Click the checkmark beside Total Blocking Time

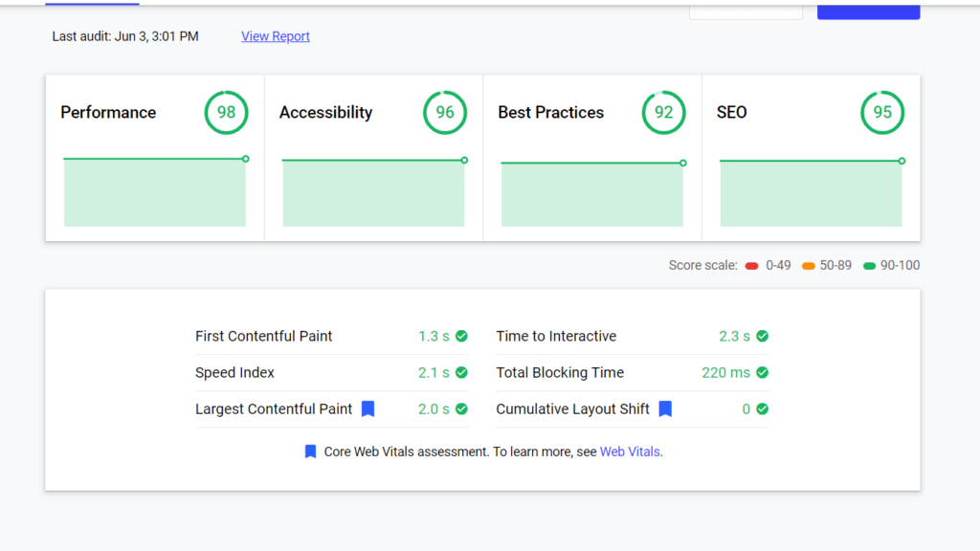pyautogui.click(x=762, y=372)
